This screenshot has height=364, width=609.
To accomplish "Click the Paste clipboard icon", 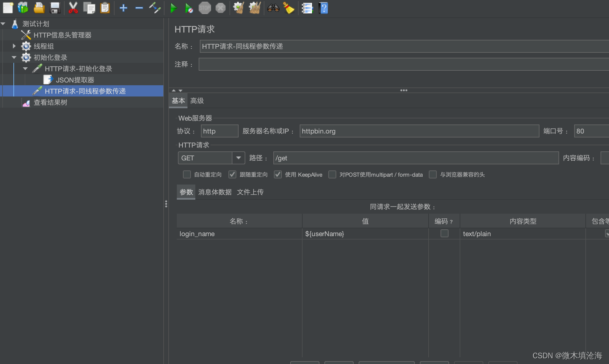I will coord(105,8).
